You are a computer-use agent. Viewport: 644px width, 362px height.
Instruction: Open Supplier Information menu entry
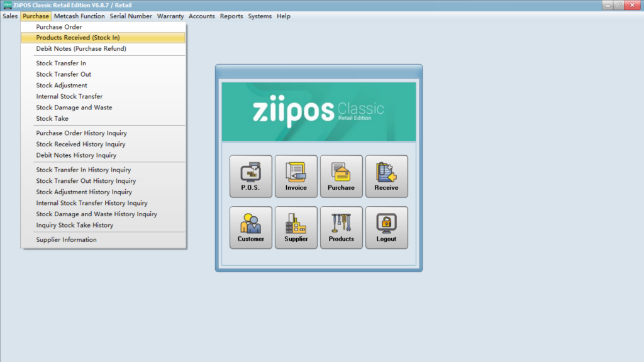66,240
